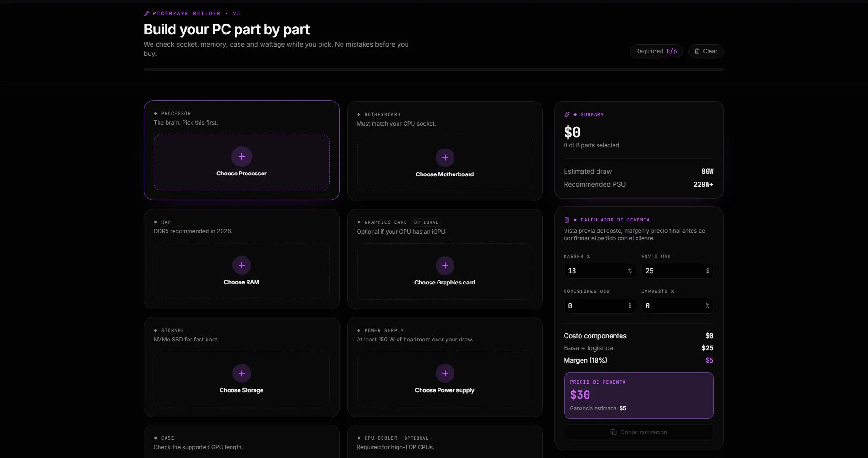Click the sparkle icon next to SUMMARY
Image resolution: width=868 pixels, height=458 pixels.
click(567, 115)
